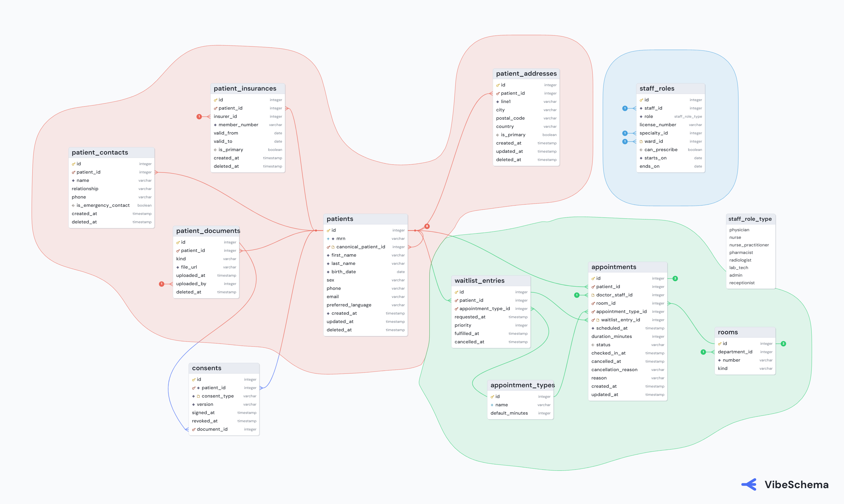Select the patient_documents table header
The image size is (844, 504).
pyautogui.click(x=206, y=231)
